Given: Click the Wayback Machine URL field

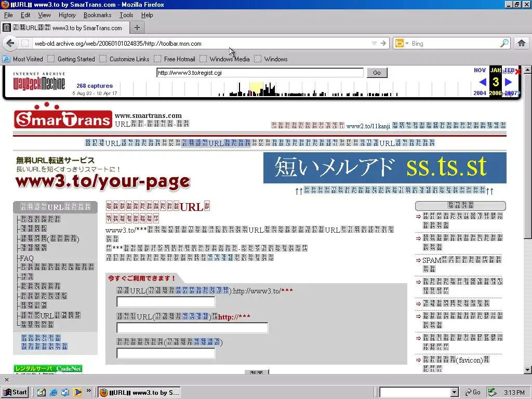Looking at the screenshot, I should (x=260, y=73).
